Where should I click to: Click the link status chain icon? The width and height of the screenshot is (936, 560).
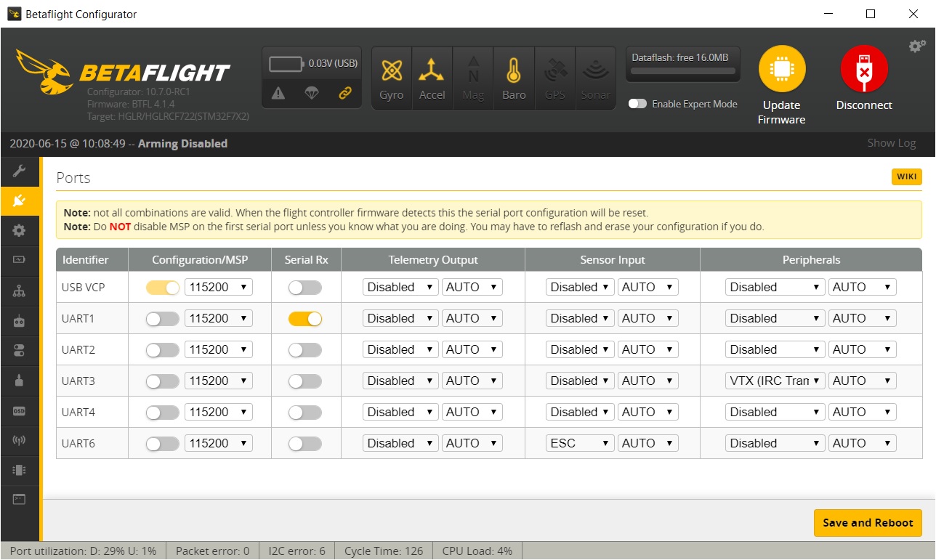345,93
